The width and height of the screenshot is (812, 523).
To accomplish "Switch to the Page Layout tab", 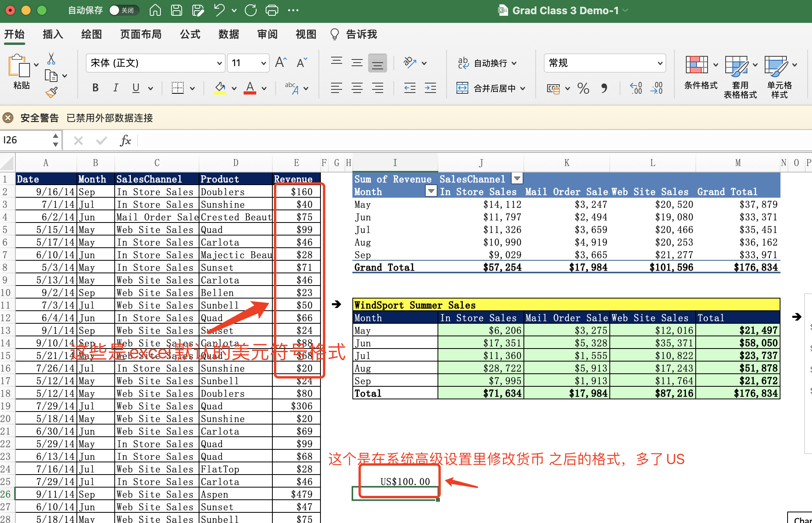I will pos(141,35).
